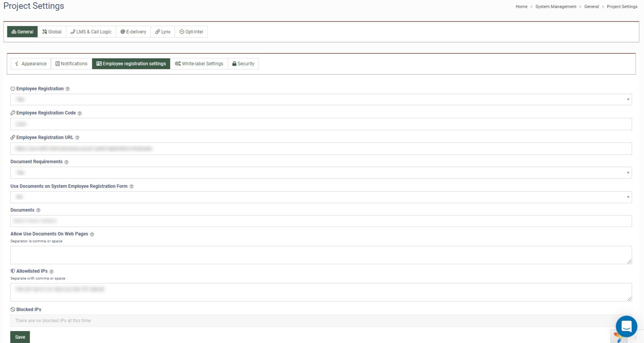Viewport: 644px width, 343px height.
Task: Click help icon beside Documents label
Action: point(38,210)
